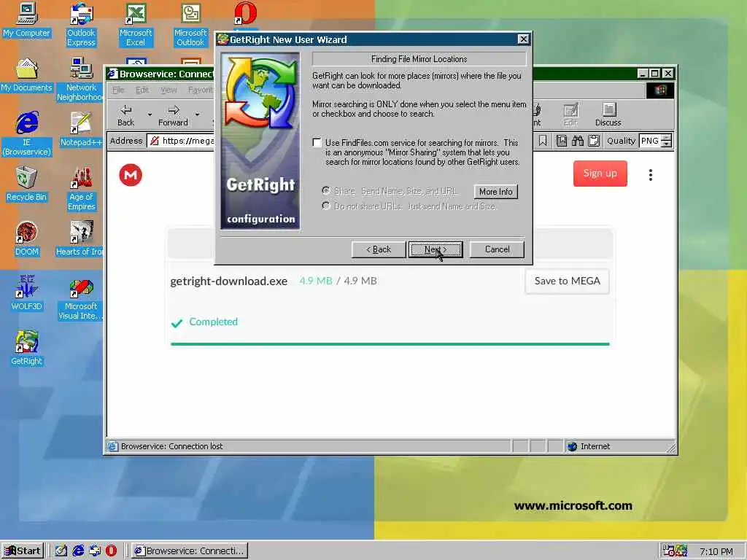Click the getright-download.exe file name
747x560 pixels.
tap(228, 281)
